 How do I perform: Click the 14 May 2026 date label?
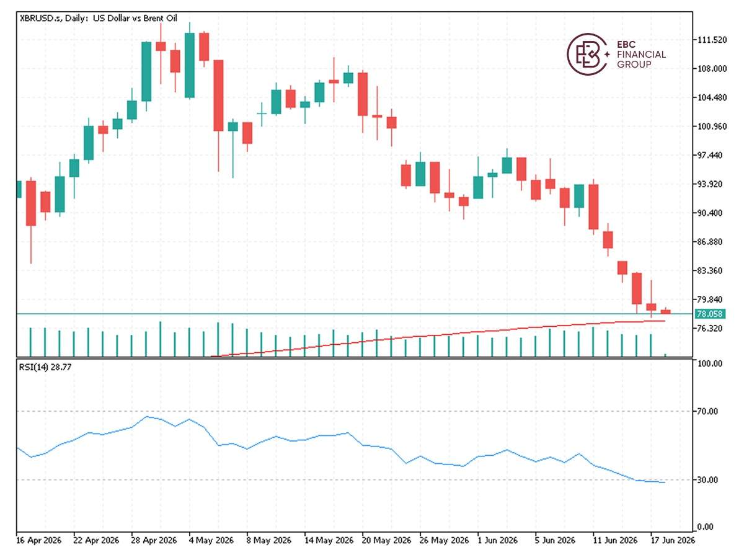point(328,541)
